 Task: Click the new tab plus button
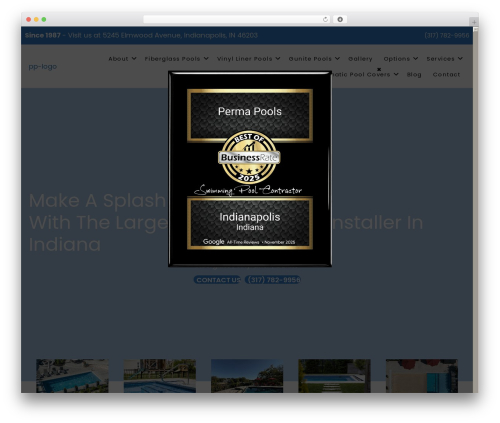tap(474, 22)
